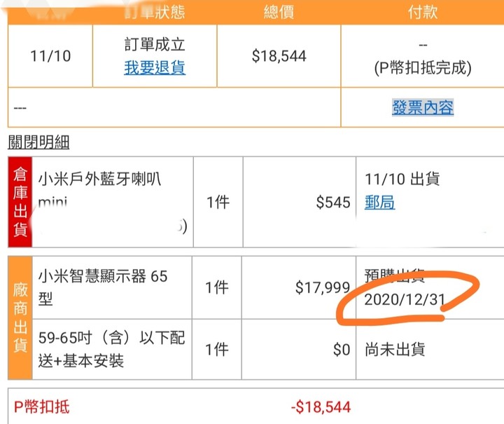Viewport: 504px width, 424px height.
Task: Open the 郵局 shipping tracking link
Action: tap(379, 203)
